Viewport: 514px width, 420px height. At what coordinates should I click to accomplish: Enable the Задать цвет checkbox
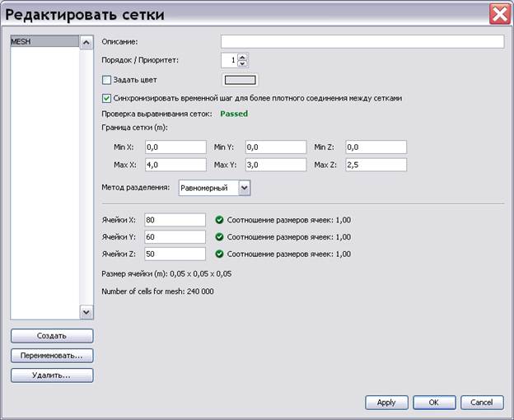click(x=106, y=80)
